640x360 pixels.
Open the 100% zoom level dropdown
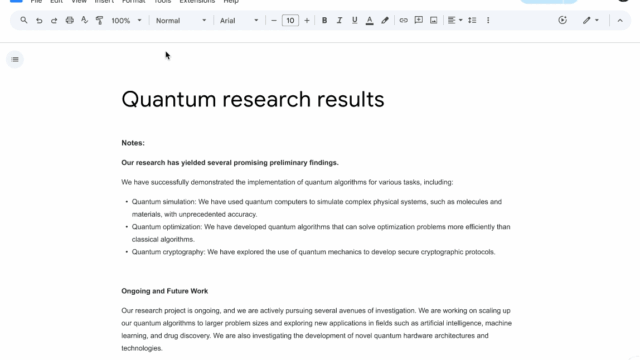[127, 20]
